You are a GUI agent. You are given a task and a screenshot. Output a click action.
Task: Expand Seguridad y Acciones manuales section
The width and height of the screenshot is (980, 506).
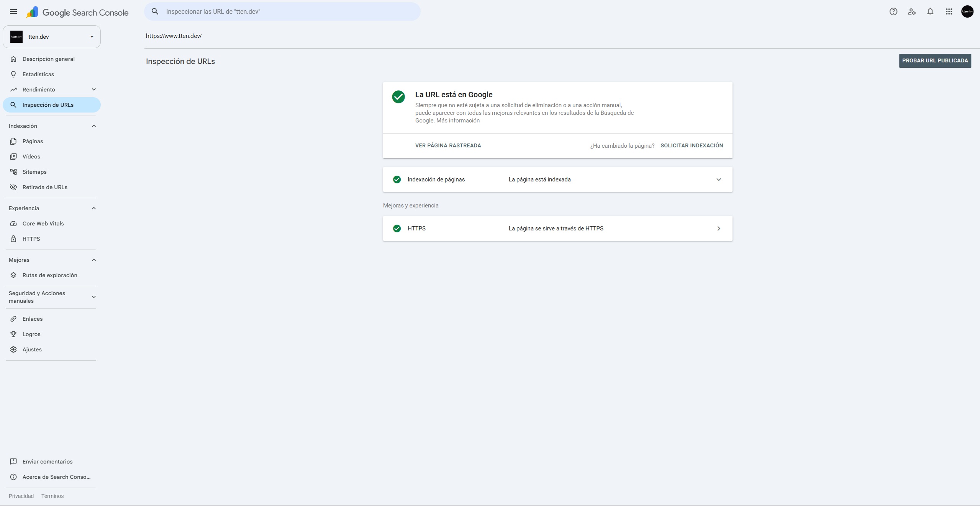tap(93, 297)
